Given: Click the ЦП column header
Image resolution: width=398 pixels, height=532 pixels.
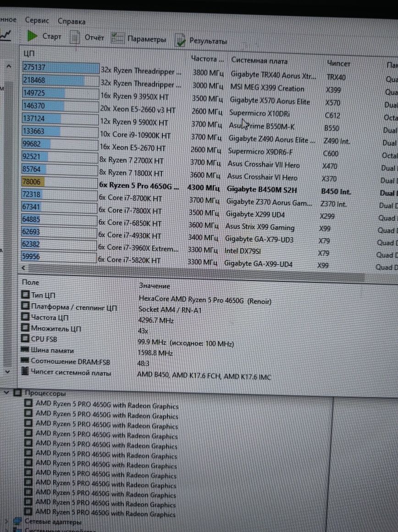Looking at the screenshot, I should pos(29,53).
